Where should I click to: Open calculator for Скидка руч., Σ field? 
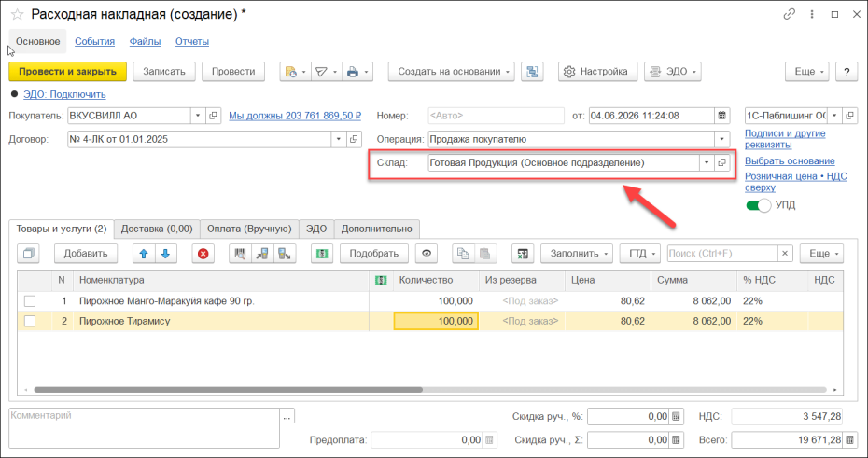[676, 440]
